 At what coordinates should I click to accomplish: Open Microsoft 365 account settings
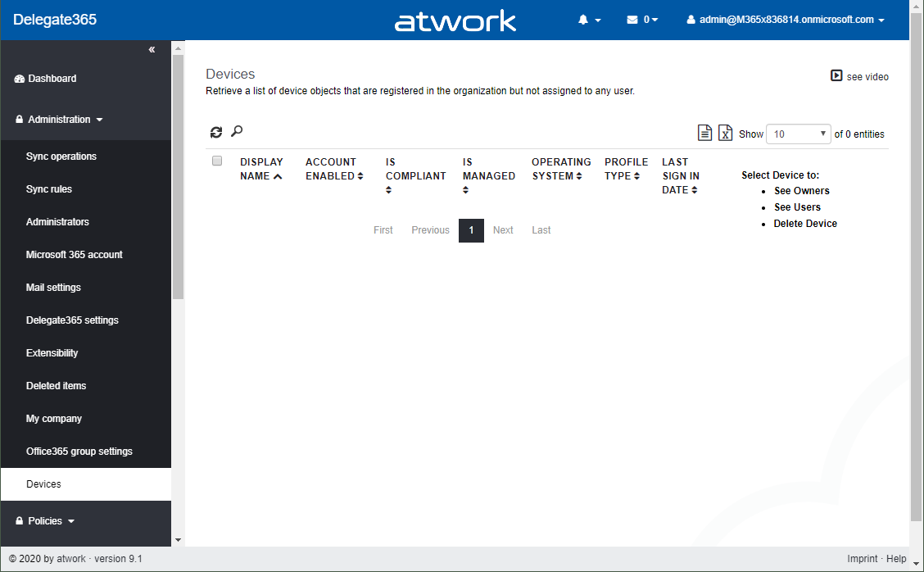(75, 255)
